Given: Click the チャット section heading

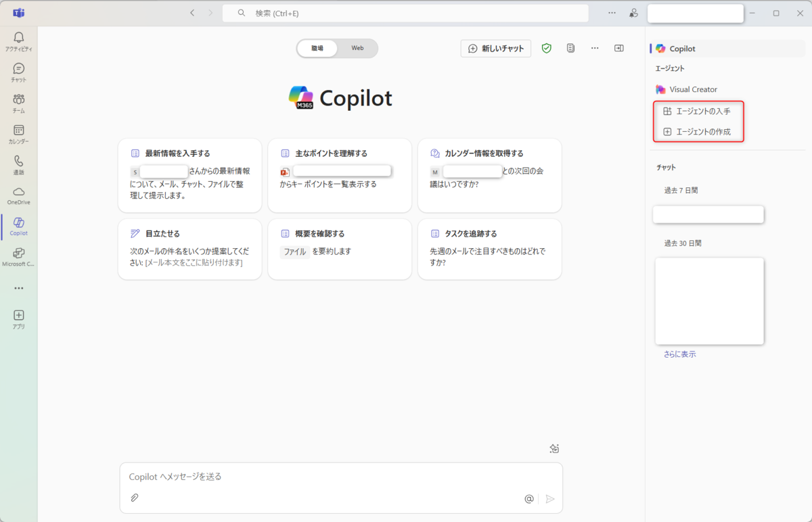Looking at the screenshot, I should pos(666,167).
